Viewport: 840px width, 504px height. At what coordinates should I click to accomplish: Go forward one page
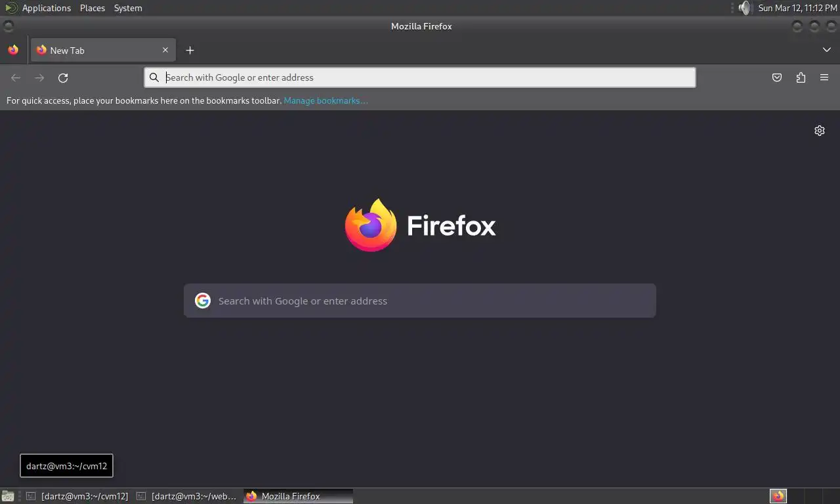39,77
